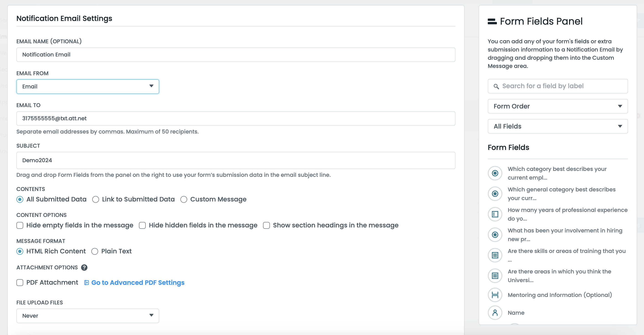
Task: Click the person icon next to Name field
Action: coord(495,313)
